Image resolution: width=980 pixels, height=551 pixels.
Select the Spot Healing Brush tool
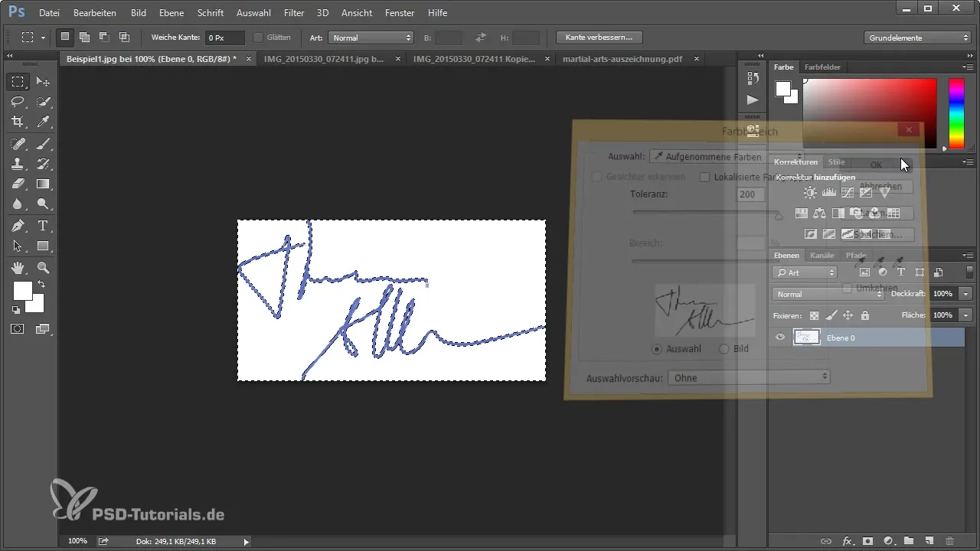pos(18,143)
